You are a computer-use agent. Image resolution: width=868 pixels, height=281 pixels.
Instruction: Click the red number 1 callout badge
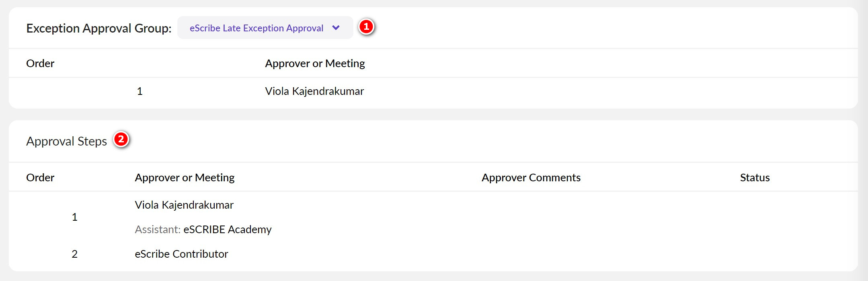(x=366, y=27)
